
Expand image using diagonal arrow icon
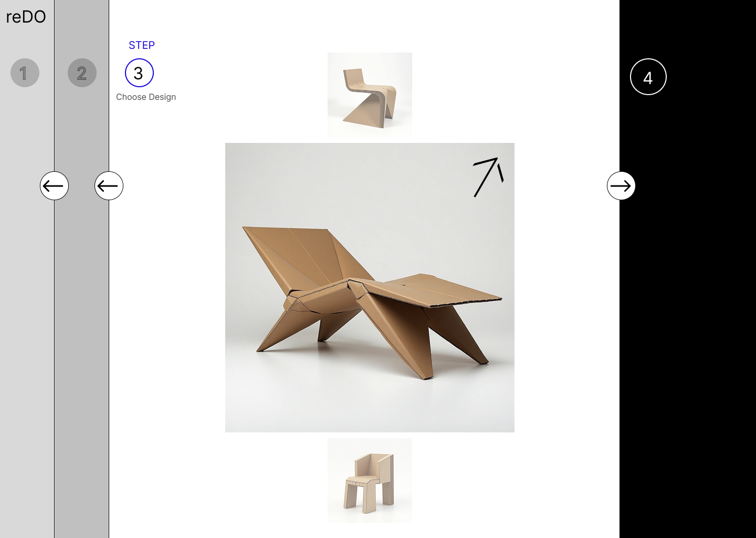pyautogui.click(x=488, y=177)
